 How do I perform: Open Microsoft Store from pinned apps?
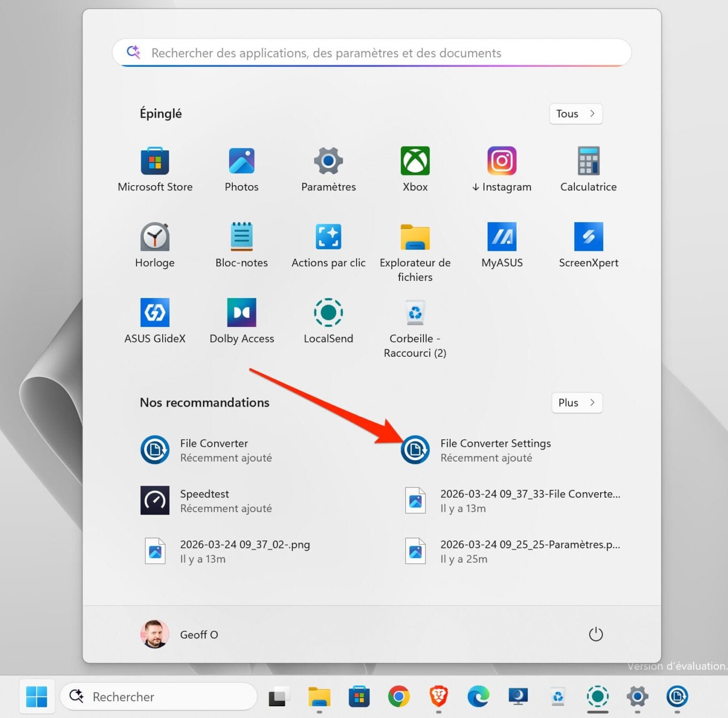tap(155, 169)
